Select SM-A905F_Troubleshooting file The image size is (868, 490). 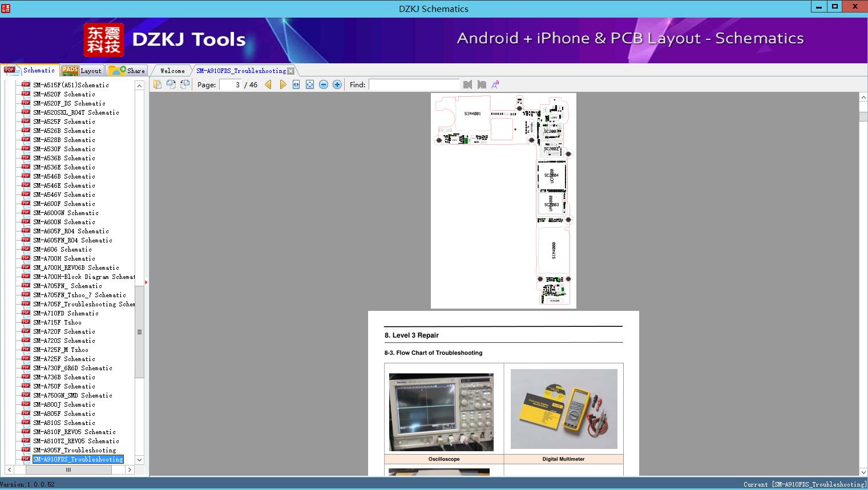click(74, 450)
